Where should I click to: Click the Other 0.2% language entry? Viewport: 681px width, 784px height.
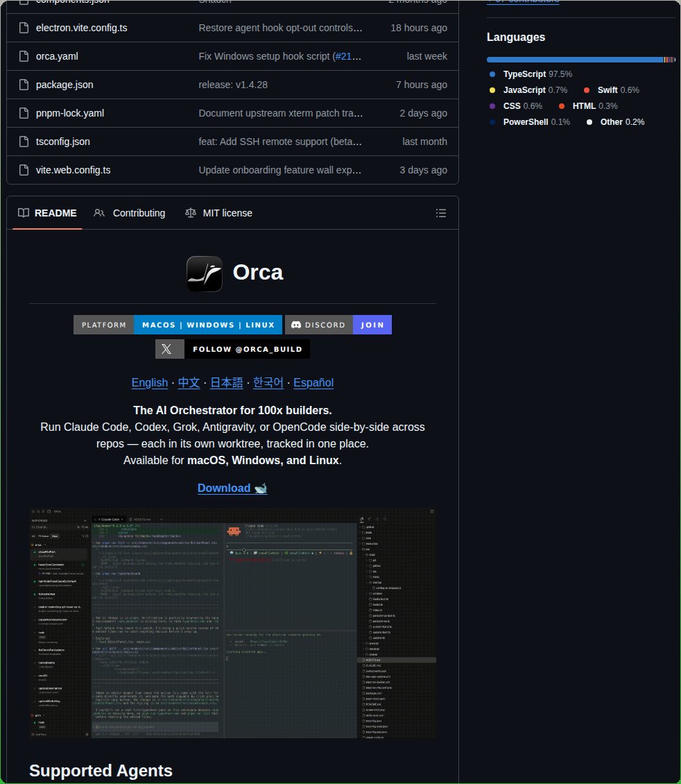(616, 122)
